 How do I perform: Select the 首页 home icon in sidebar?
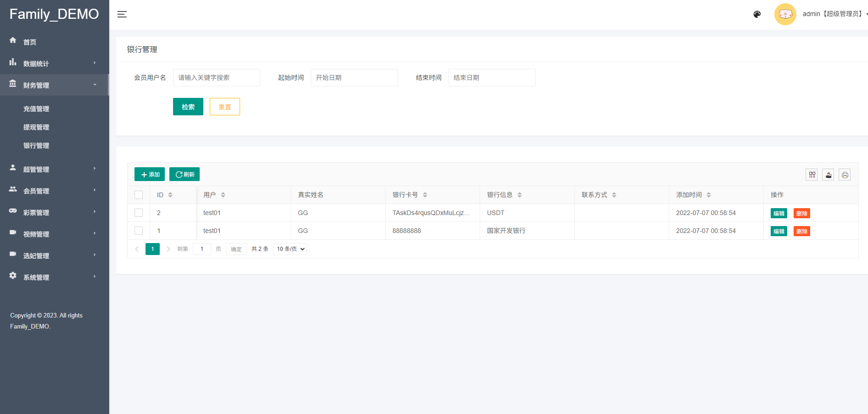13,41
